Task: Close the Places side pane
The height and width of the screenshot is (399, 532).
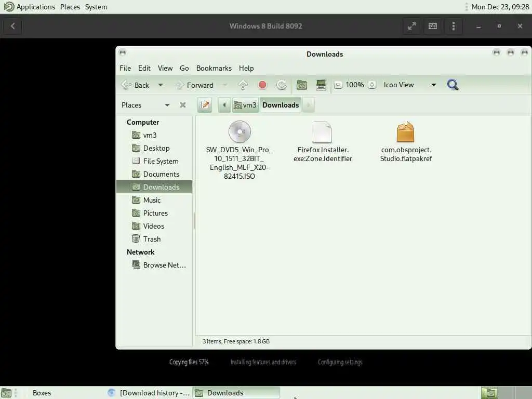Action: tap(182, 105)
